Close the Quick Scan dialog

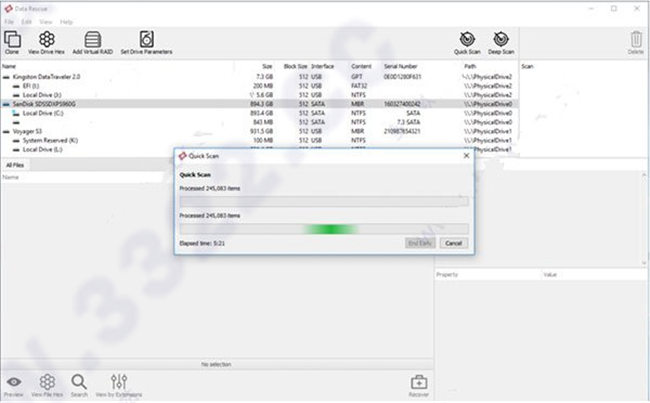[x=466, y=155]
